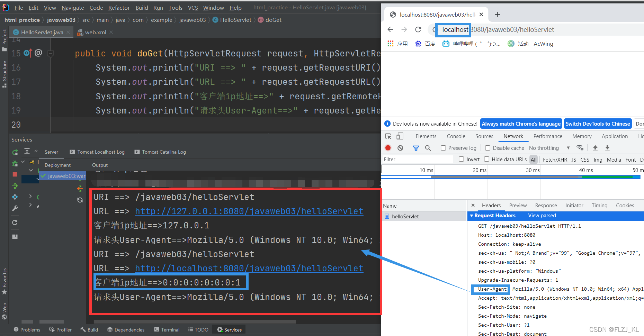The image size is (644, 336).
Task: Expand more Services toolbar actions chevron
Action: (x=36, y=151)
